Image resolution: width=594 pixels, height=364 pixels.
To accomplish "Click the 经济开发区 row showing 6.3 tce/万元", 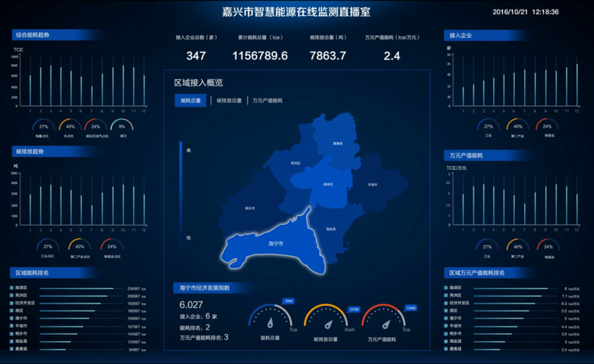I will (x=512, y=304).
